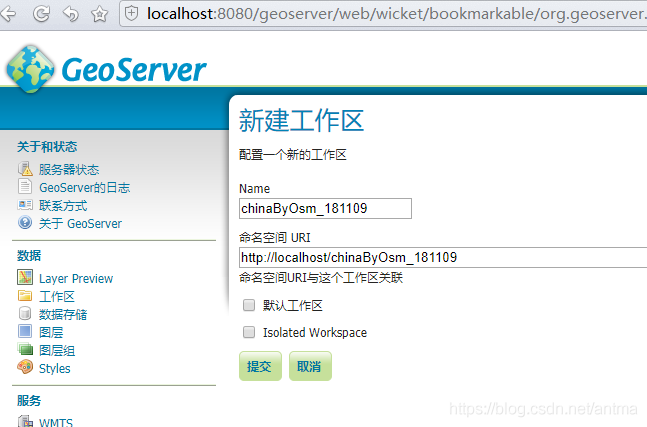647x427 pixels.
Task: Focus the workspace Name input field
Action: (x=325, y=208)
